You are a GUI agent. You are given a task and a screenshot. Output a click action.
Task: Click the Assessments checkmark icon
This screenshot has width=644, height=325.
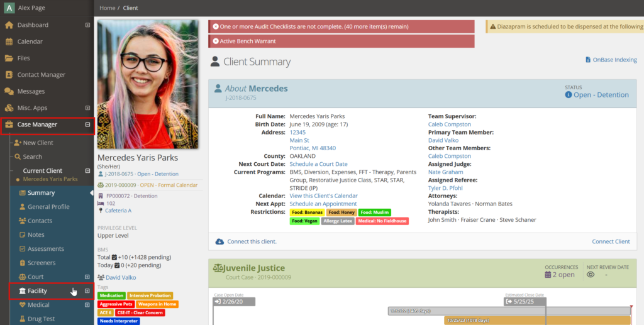click(22, 249)
